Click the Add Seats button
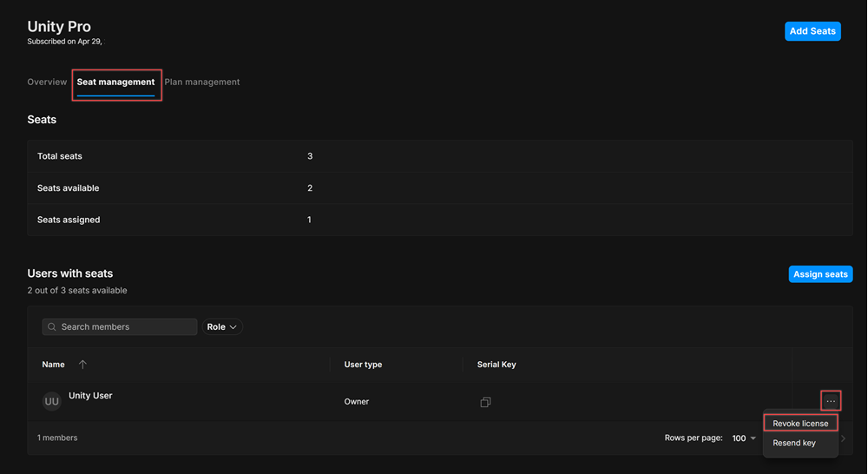Viewport: 868px width, 474px height. [x=812, y=31]
